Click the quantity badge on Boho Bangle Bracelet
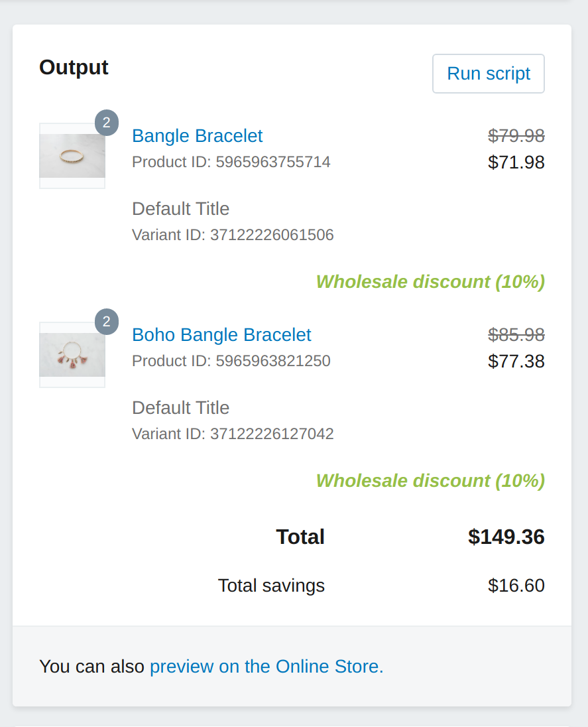Viewport: 588px width, 727px height. [107, 321]
